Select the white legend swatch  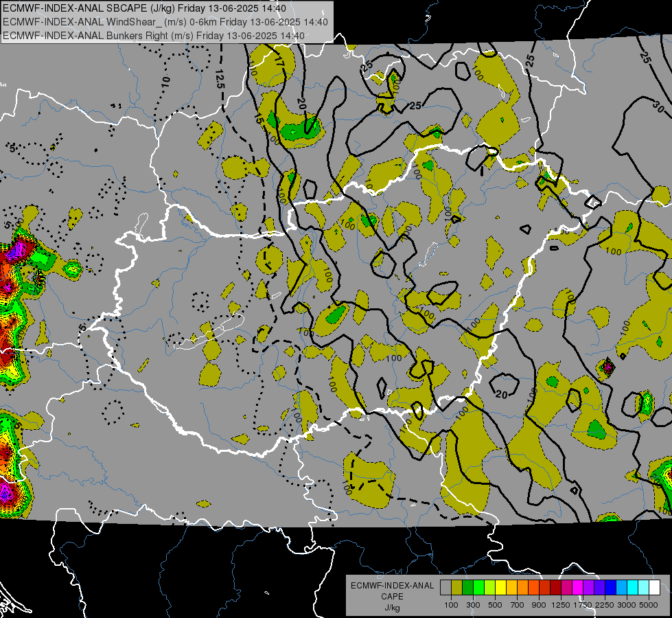point(654,587)
